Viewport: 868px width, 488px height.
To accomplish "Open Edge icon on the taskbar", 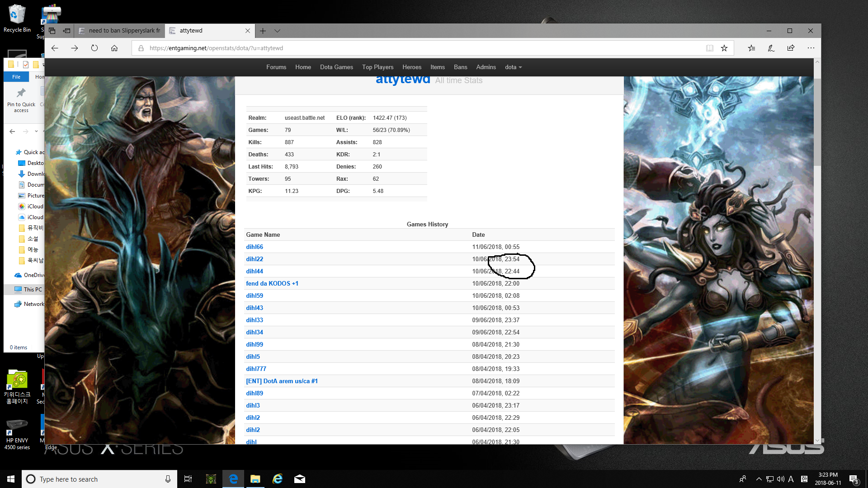I will click(233, 479).
